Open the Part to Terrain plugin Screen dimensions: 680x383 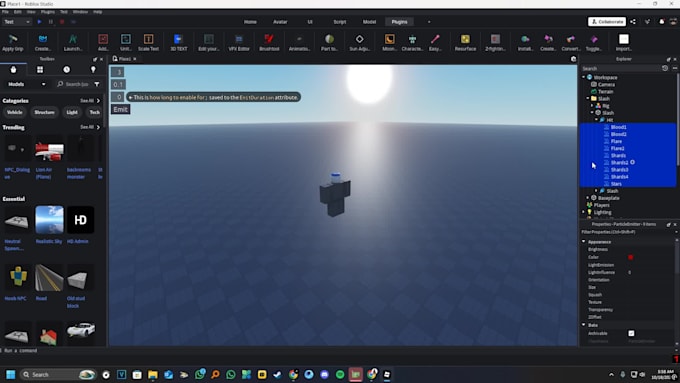point(329,39)
